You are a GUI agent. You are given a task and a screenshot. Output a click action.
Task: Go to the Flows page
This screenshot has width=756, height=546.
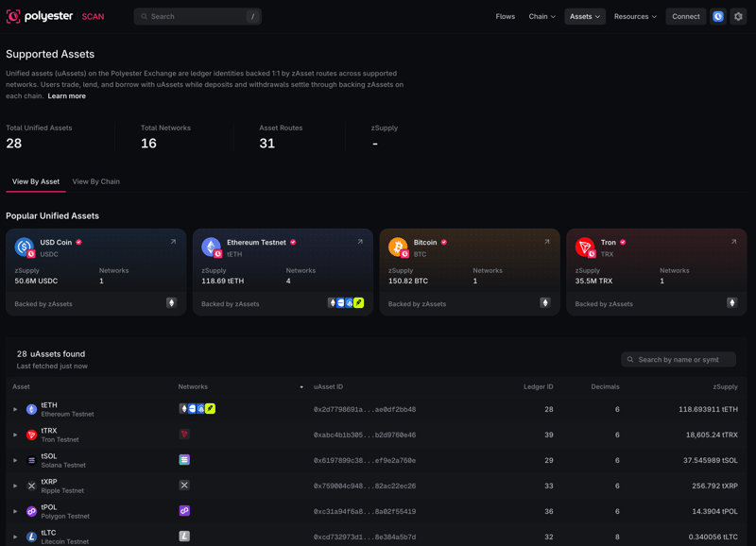tap(506, 16)
